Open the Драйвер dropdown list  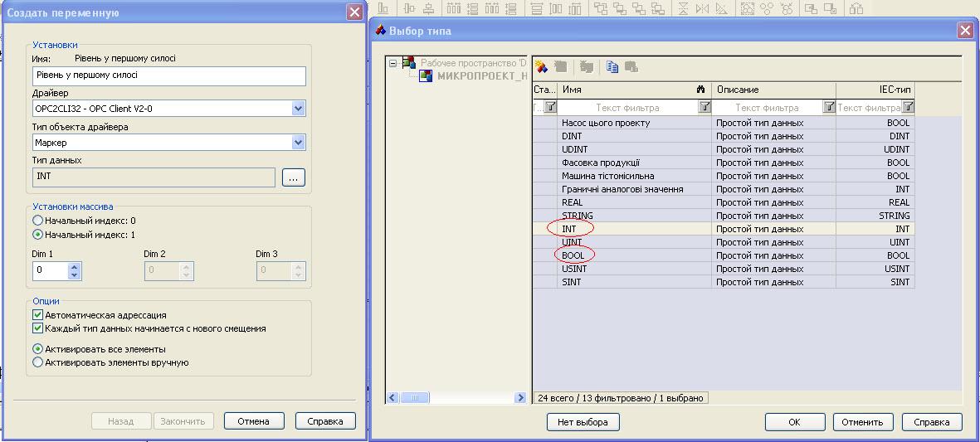click(x=298, y=109)
